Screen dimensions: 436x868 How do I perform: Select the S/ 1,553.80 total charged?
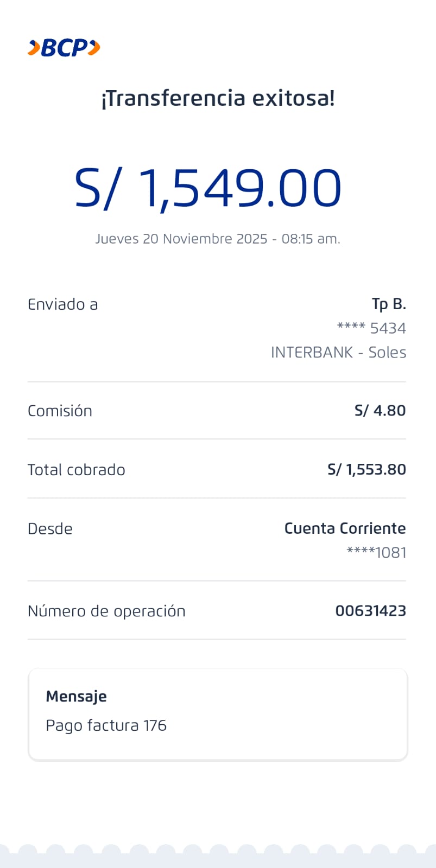point(367,470)
